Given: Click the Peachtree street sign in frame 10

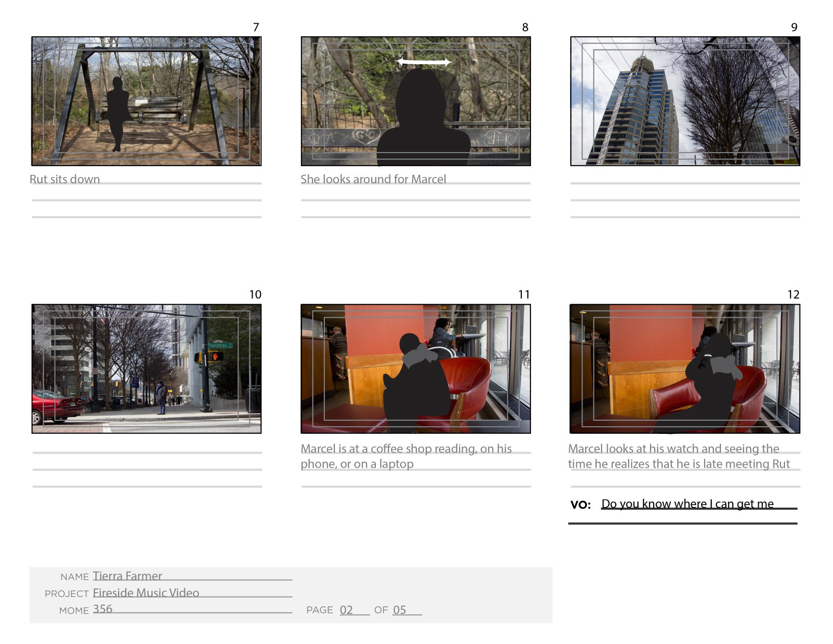Looking at the screenshot, I should (220, 345).
